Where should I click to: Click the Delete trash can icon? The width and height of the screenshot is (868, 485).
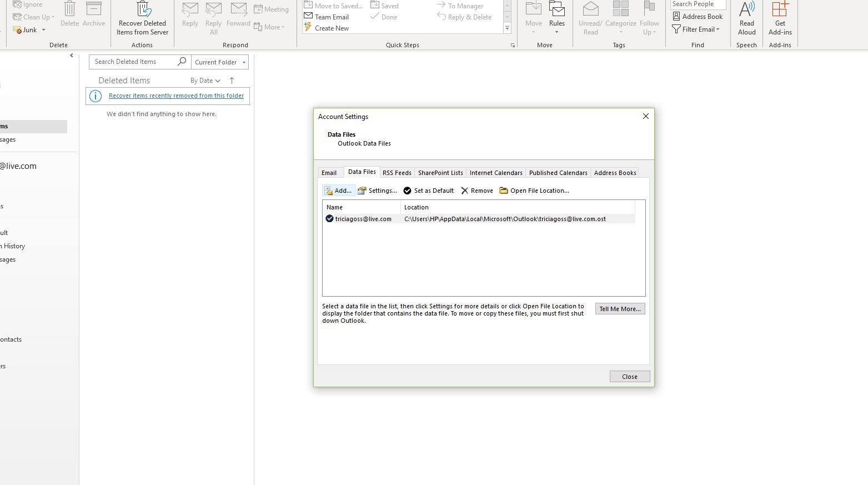pos(69,9)
